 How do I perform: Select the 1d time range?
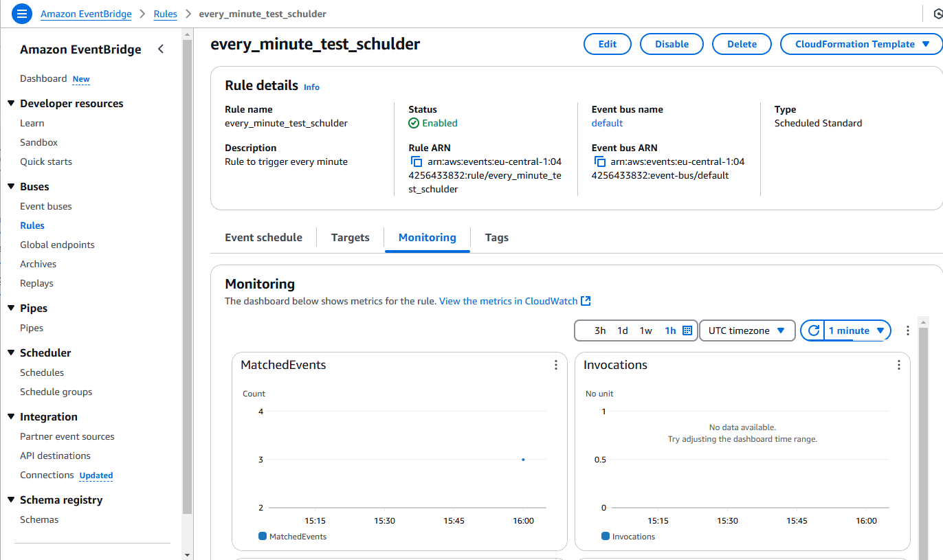pos(623,331)
